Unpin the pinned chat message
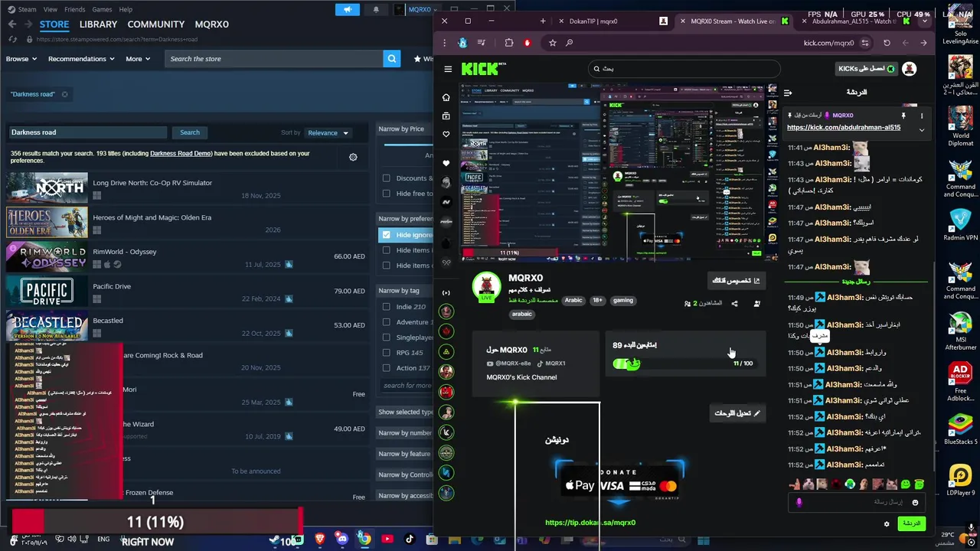This screenshot has height=551, width=980. pyautogui.click(x=903, y=116)
